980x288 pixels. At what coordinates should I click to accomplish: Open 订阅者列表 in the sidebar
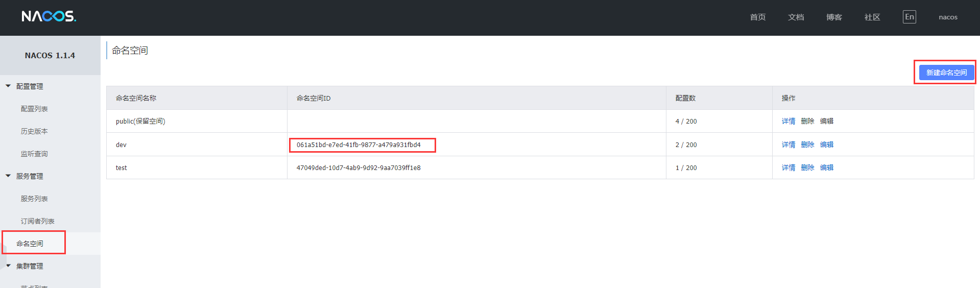click(x=37, y=221)
